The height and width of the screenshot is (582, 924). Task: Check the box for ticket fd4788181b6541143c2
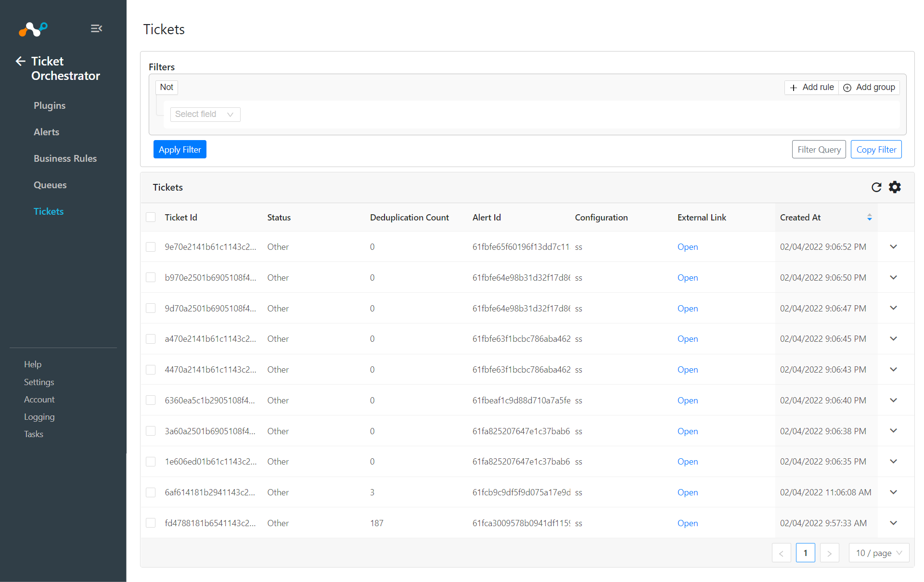point(151,523)
